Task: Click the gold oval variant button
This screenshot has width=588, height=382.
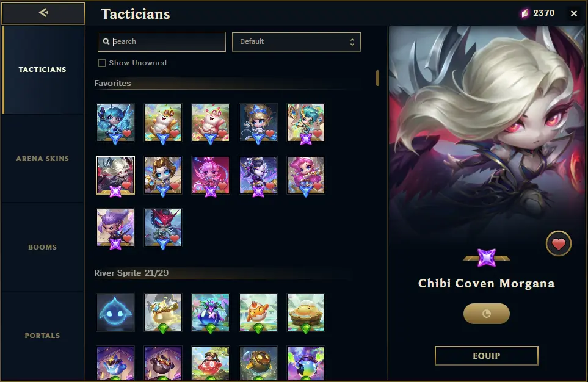Action: [487, 314]
